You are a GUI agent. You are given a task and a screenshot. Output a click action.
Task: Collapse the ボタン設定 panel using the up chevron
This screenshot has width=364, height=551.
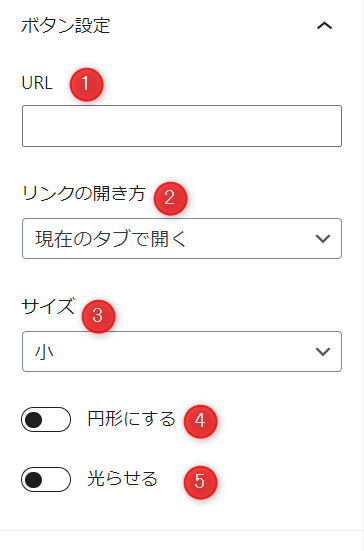(x=324, y=26)
